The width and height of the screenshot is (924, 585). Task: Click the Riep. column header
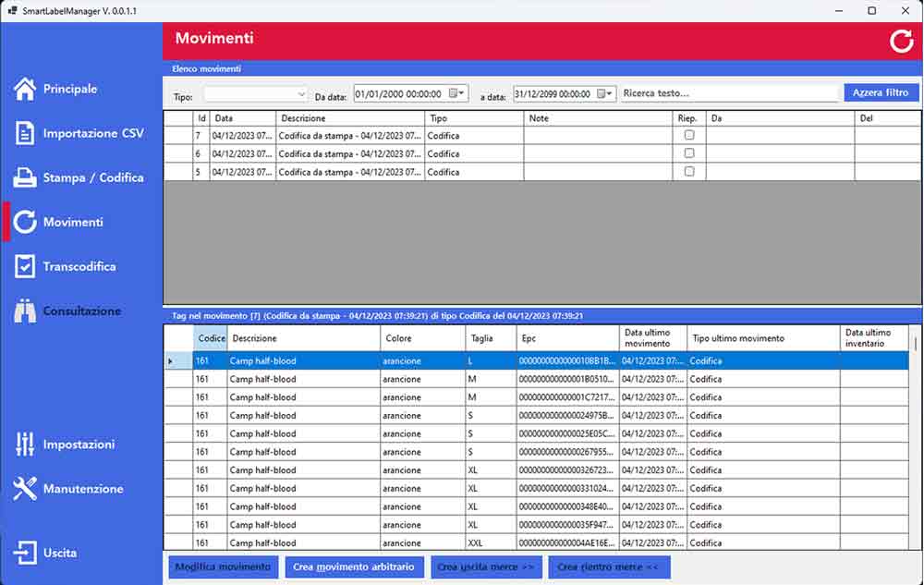click(x=689, y=118)
